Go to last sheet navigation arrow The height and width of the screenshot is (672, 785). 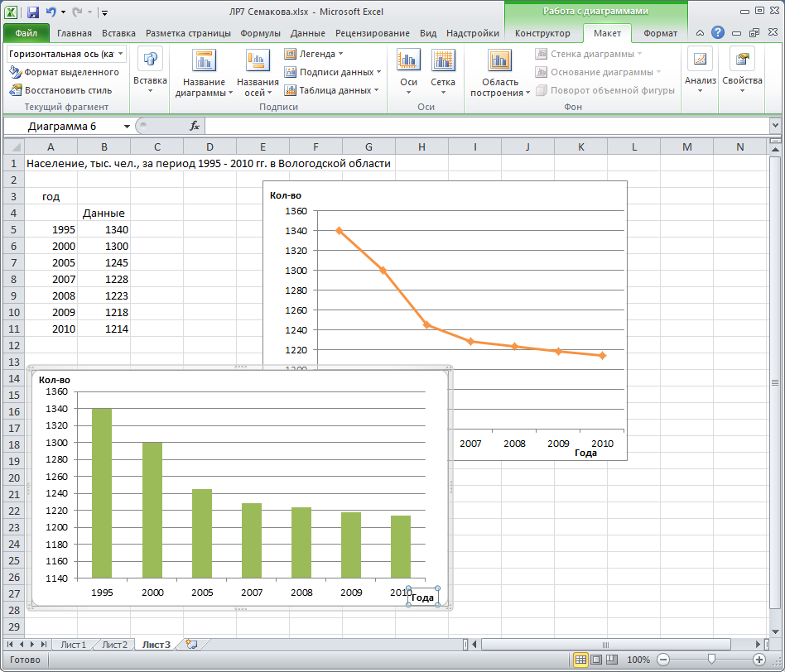[x=44, y=644]
